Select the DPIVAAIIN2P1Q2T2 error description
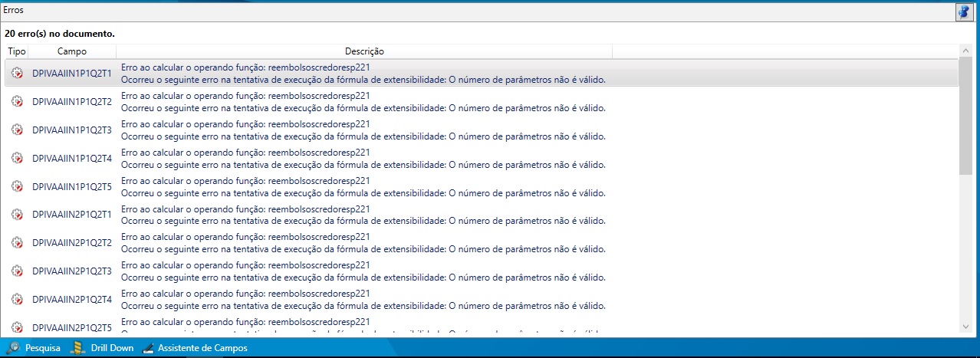Image resolution: width=980 pixels, height=358 pixels. pos(363,243)
